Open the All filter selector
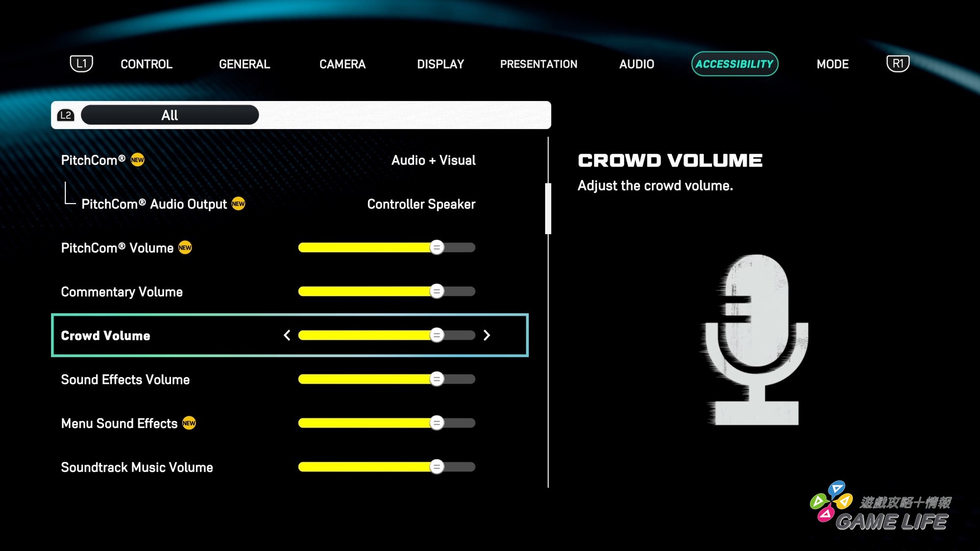The image size is (980, 551). [x=169, y=115]
